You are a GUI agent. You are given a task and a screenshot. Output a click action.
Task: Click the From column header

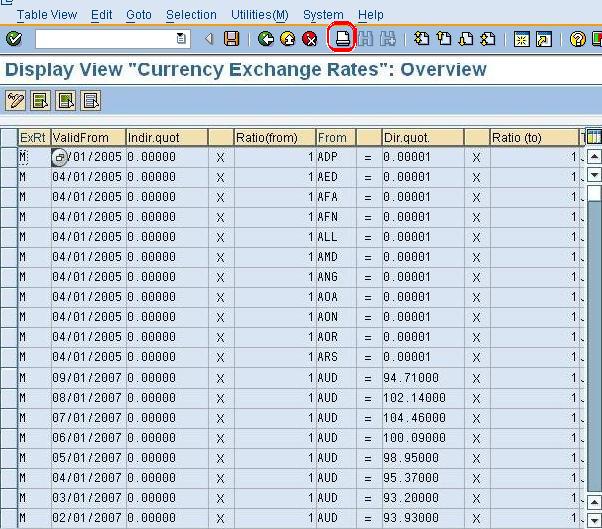(336, 137)
